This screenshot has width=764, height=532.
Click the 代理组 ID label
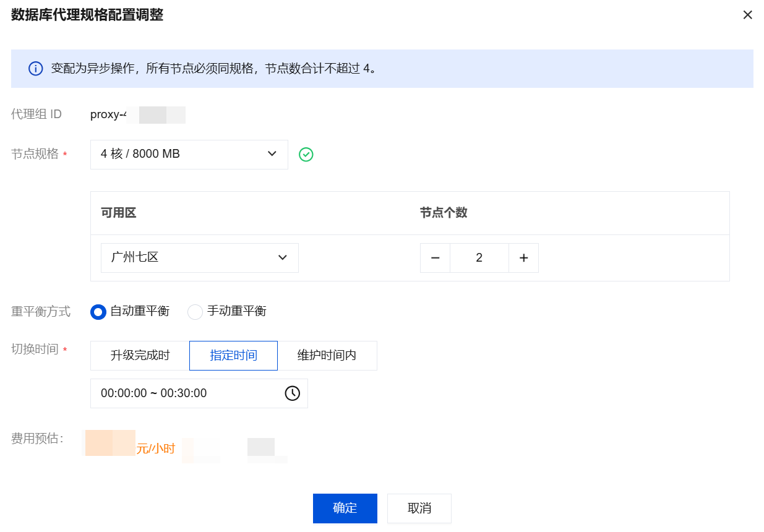(36, 114)
